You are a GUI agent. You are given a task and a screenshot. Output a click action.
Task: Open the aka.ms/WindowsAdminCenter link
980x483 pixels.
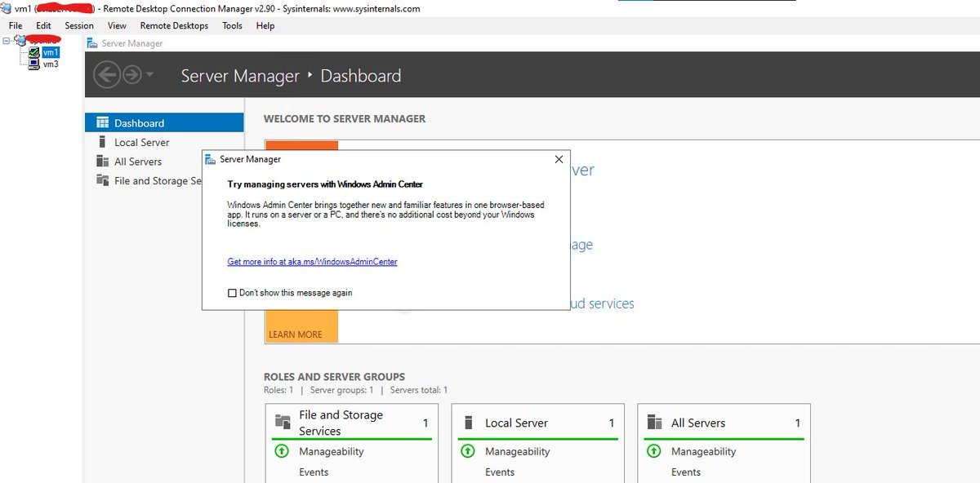click(x=312, y=262)
